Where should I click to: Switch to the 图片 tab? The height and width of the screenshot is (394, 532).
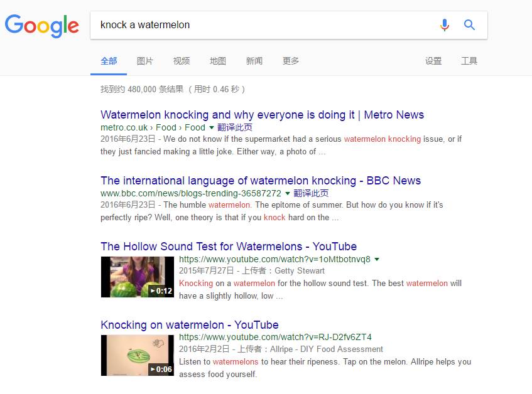(145, 61)
